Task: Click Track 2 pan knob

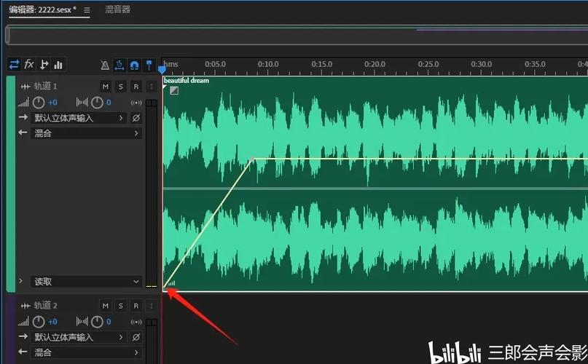Action: pos(97,322)
